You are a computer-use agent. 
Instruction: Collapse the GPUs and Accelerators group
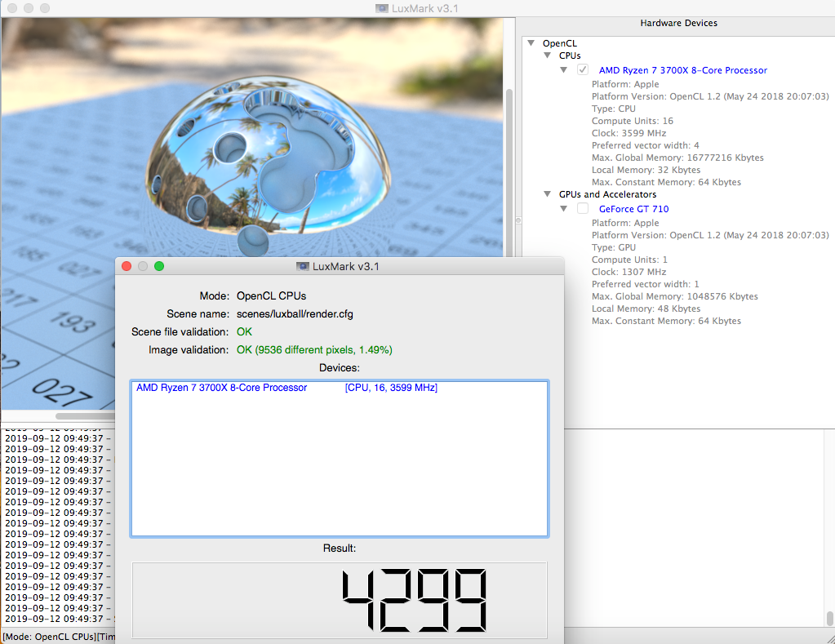tap(548, 194)
